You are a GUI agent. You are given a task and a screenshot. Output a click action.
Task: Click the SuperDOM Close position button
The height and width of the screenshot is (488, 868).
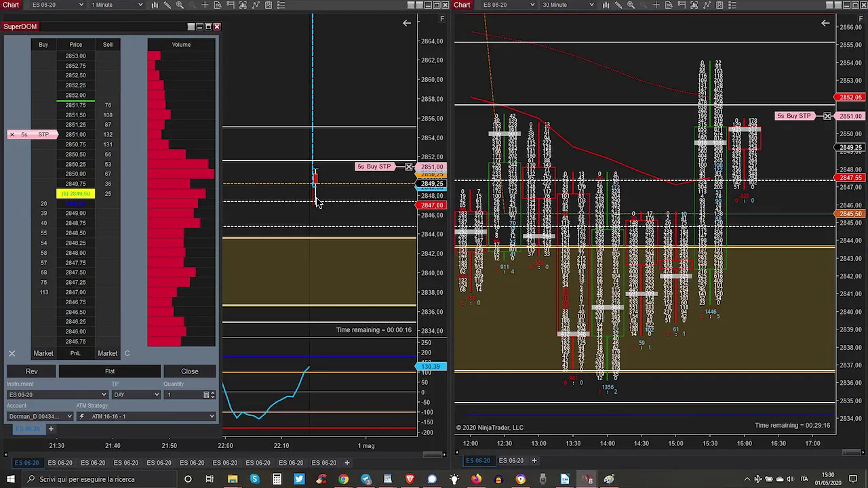(190, 371)
